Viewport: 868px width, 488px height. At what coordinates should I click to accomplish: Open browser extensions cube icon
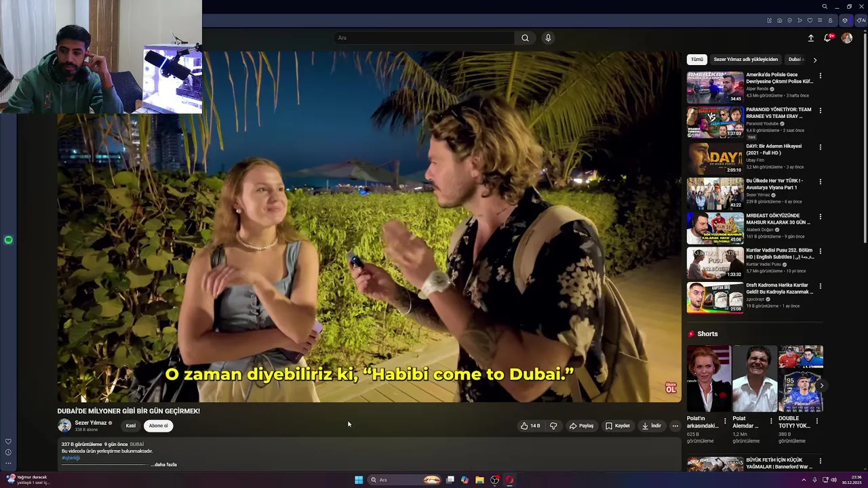845,20
